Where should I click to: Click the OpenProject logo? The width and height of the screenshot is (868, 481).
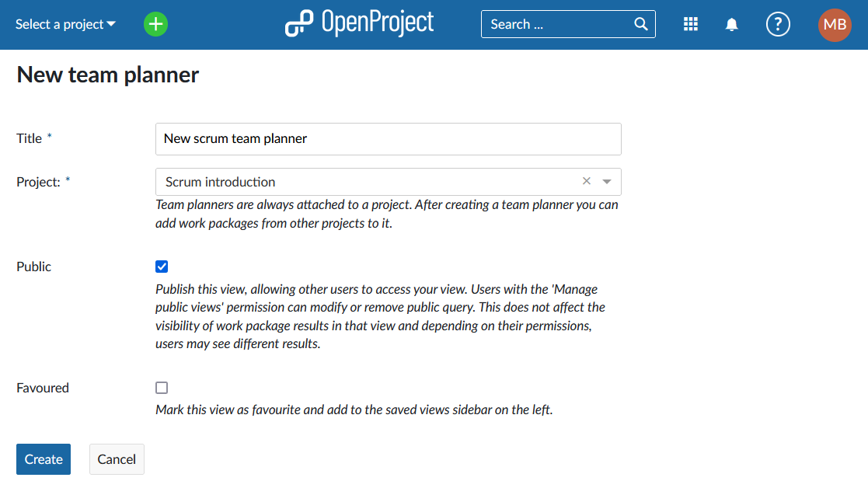pos(359,24)
